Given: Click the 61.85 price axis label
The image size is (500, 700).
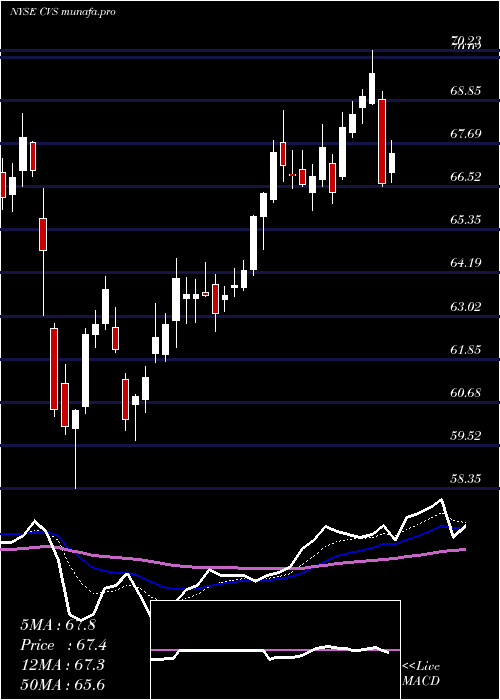Looking at the screenshot, I should click(x=466, y=349).
